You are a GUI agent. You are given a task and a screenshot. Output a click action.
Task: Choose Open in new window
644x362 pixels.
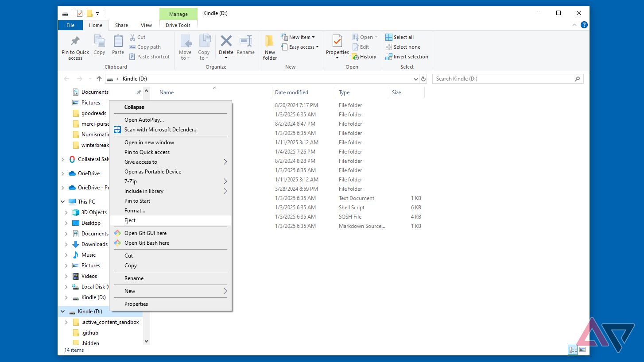coord(171,142)
